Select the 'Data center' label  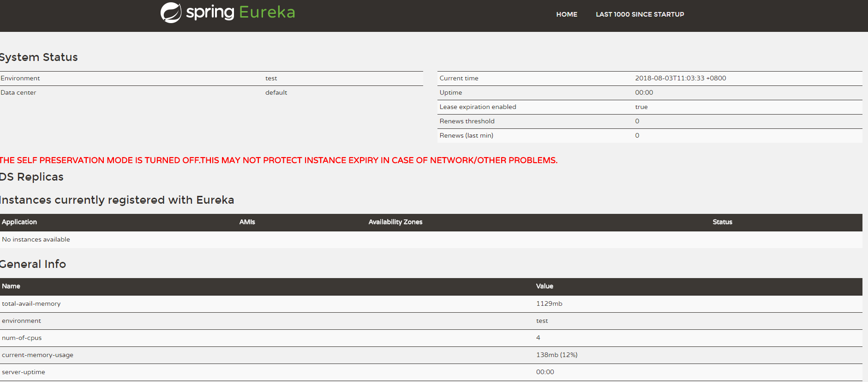coord(18,92)
